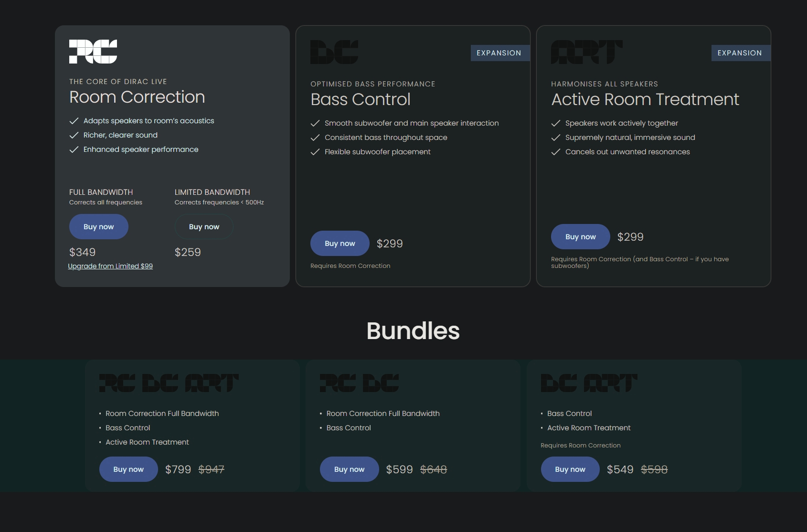Click checkmark beside 'Flexible subwoofer placement'
Screen dimensions: 807x532
point(315,152)
